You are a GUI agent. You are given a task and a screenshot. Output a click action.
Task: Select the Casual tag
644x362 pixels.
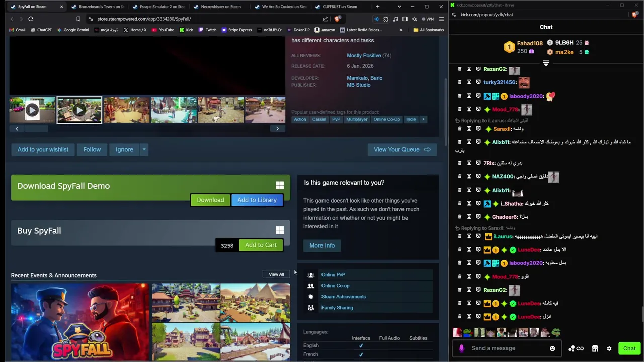coord(319,119)
